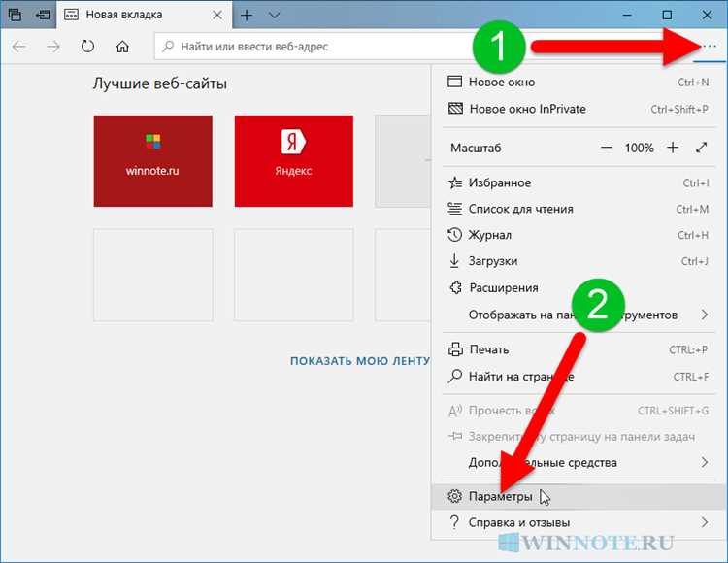
Task: Close the Новая вкладка tab
Action: (x=216, y=16)
